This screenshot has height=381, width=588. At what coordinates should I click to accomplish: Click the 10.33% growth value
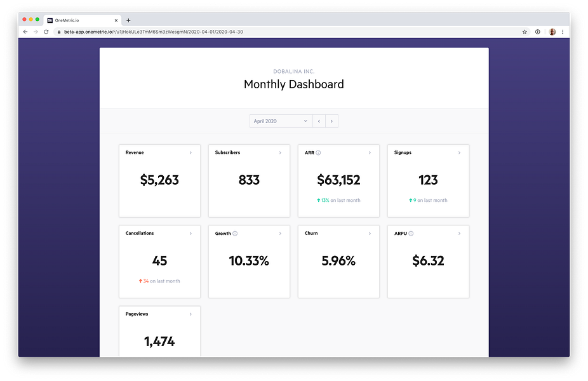coord(249,260)
